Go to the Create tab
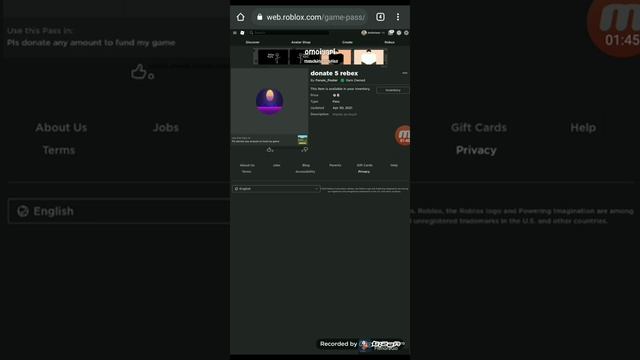 click(x=347, y=42)
